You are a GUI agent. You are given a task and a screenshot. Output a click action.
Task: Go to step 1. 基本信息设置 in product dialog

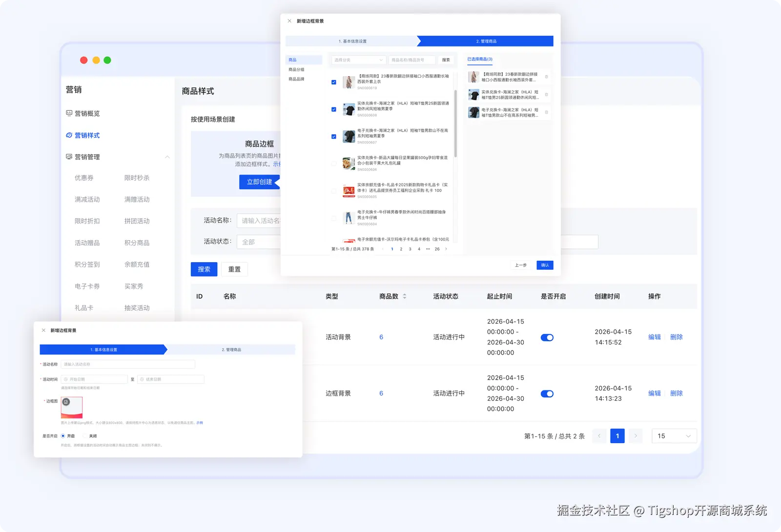point(352,41)
